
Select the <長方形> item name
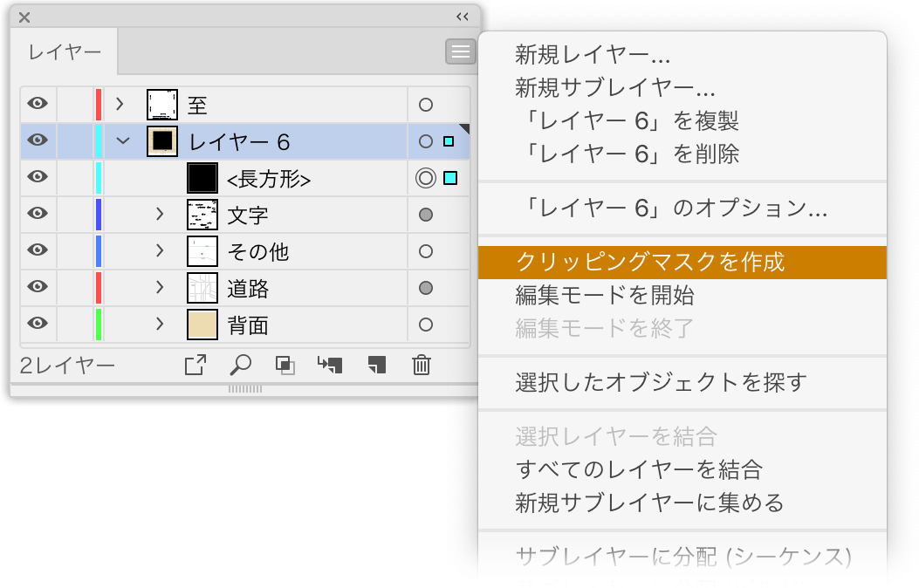(269, 179)
